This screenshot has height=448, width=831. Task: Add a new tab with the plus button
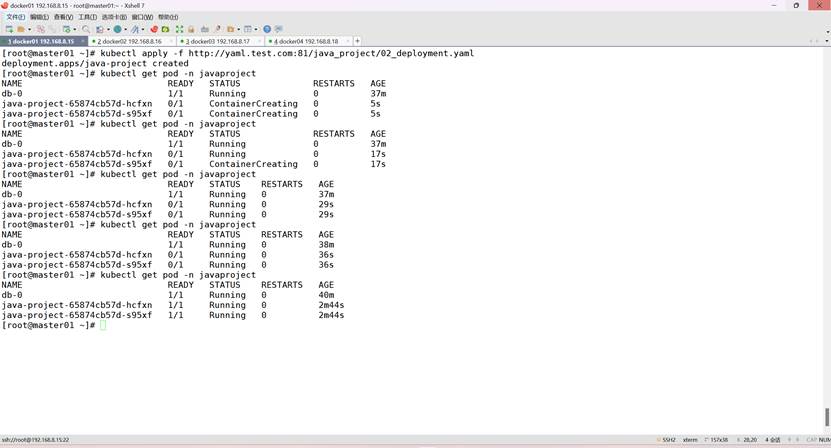pyautogui.click(x=358, y=41)
